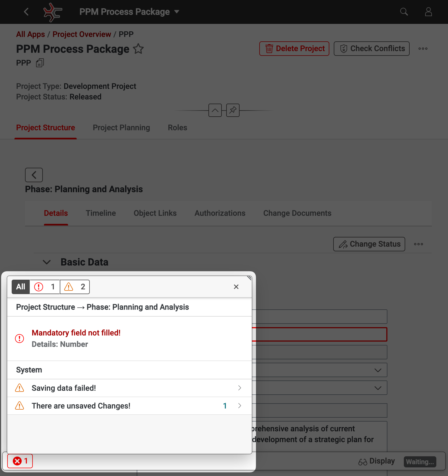Go back from Phase Planning and Analysis
The width and height of the screenshot is (448, 476).
34,175
